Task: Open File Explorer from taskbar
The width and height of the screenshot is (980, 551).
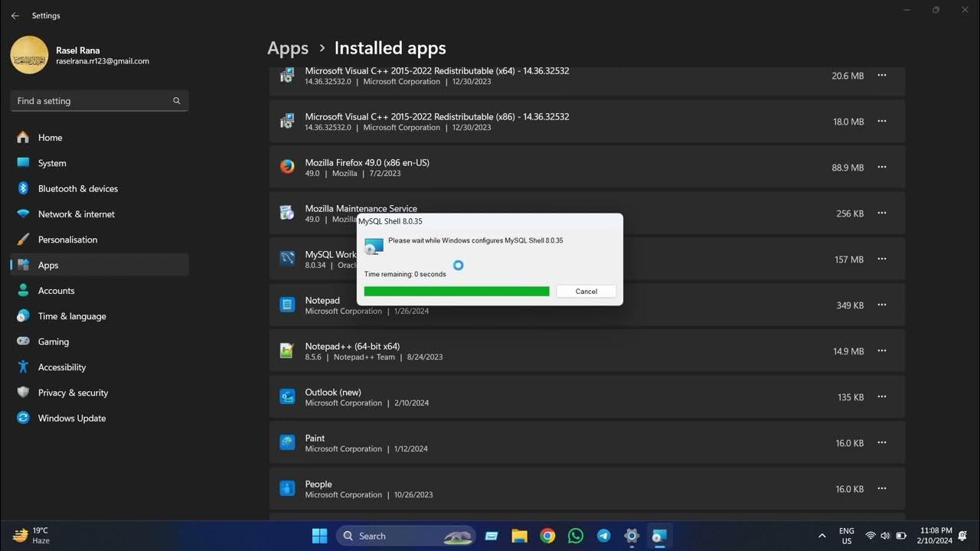Action: 519,536
